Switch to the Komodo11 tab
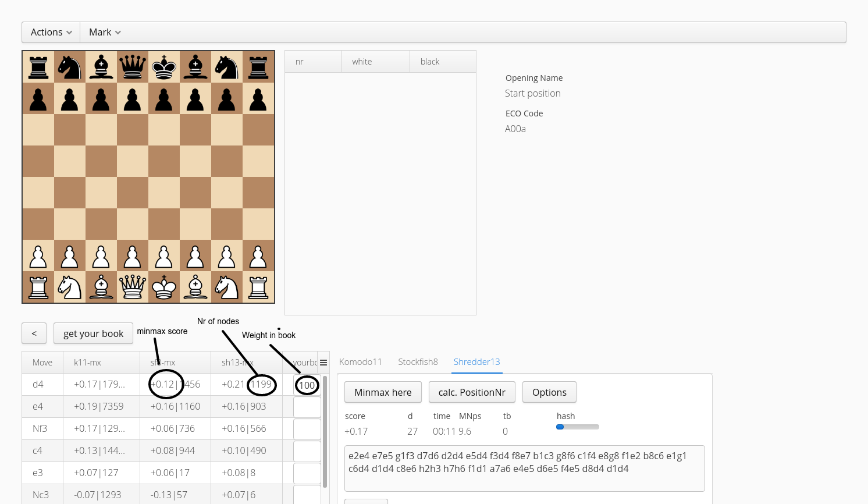The image size is (868, 504). (361, 362)
